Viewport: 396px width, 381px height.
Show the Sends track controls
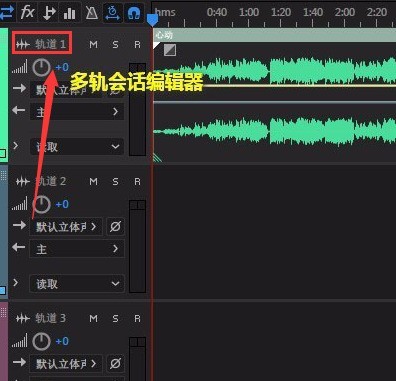coord(49,12)
